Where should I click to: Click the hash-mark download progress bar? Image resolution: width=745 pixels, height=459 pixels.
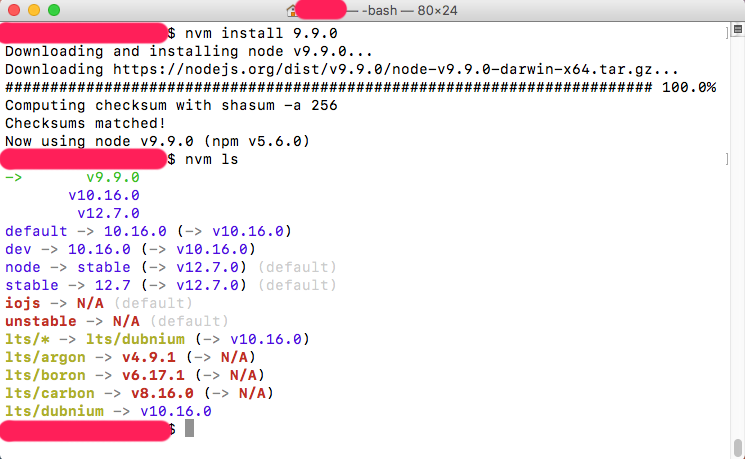click(329, 87)
